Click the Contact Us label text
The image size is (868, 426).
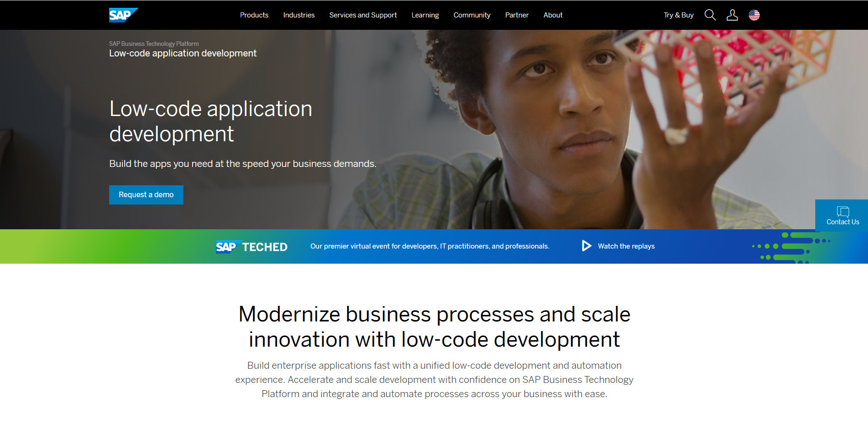843,222
